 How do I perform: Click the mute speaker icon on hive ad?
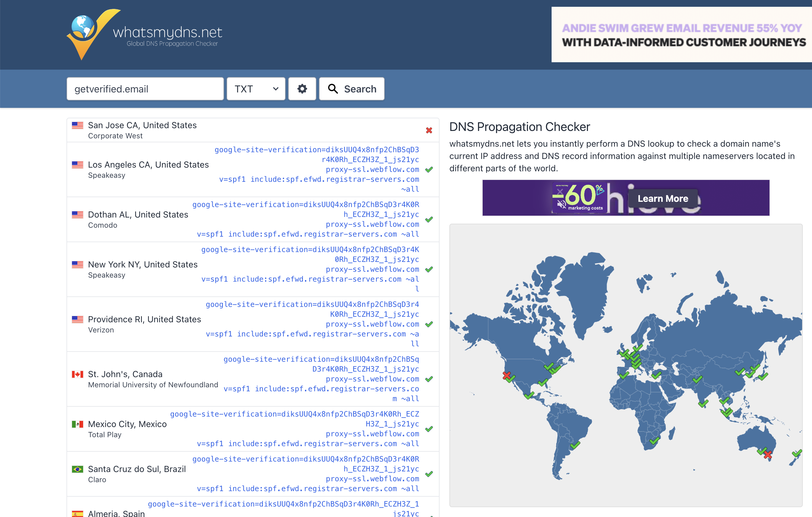(561, 204)
